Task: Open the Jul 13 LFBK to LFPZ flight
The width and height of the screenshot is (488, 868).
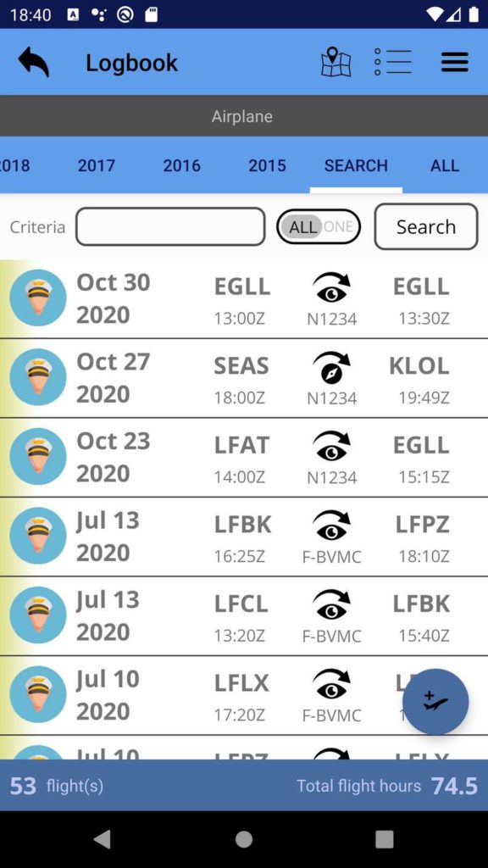Action: click(244, 537)
